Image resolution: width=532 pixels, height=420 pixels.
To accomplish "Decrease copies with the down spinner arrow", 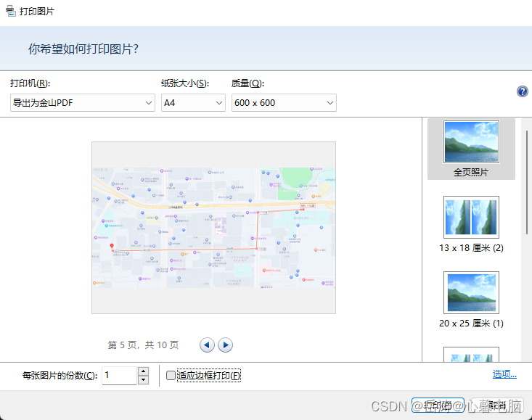I will pos(143,380).
